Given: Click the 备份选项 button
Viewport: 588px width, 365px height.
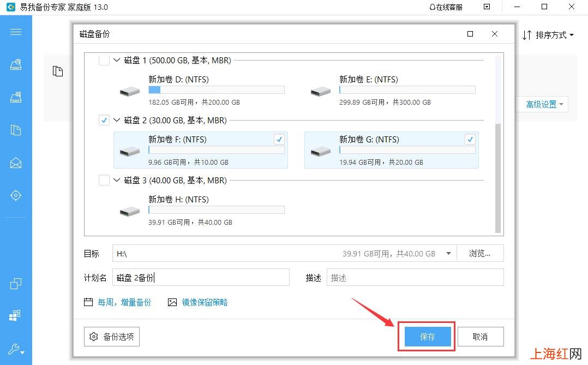Looking at the screenshot, I should coord(112,337).
